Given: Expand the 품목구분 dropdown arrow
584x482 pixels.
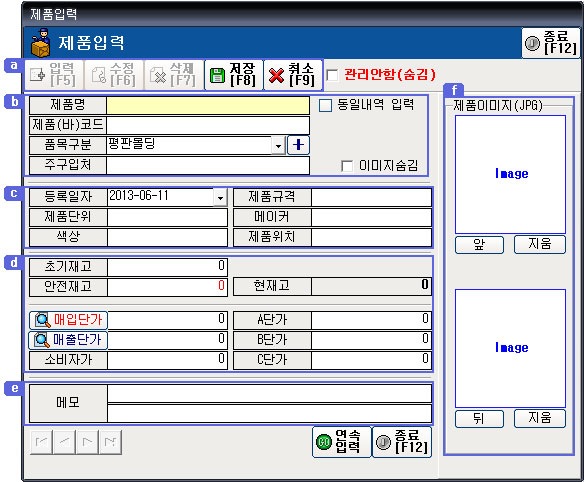Looking at the screenshot, I should [x=278, y=145].
